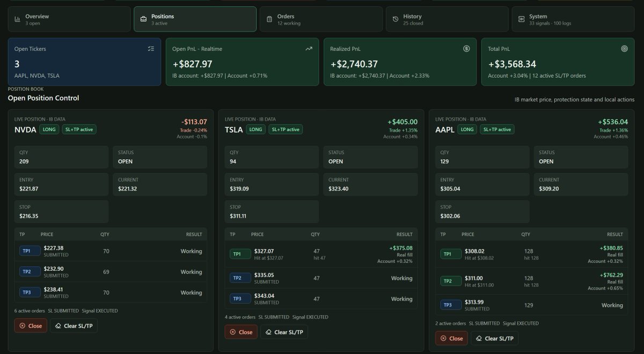
Task: Select the Positions tab
Action: pos(195,19)
